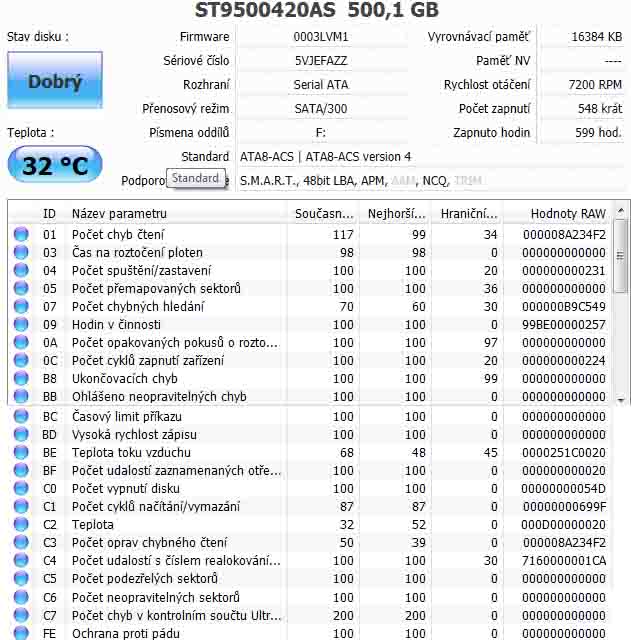Click the Dobrý health status button
The height and width of the screenshot is (640, 631).
pos(55,80)
